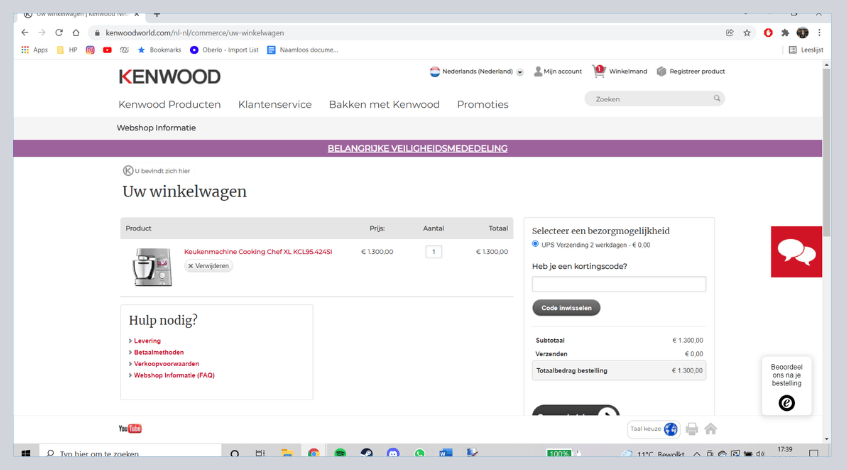Open Discord from the taskbar
847x470 pixels.
tap(393, 453)
